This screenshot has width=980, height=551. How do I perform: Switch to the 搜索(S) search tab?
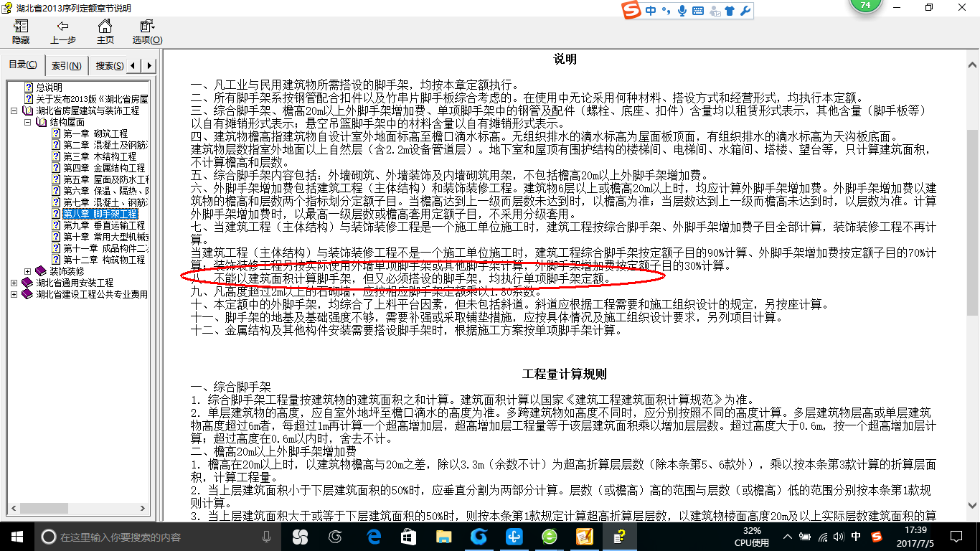tap(109, 65)
